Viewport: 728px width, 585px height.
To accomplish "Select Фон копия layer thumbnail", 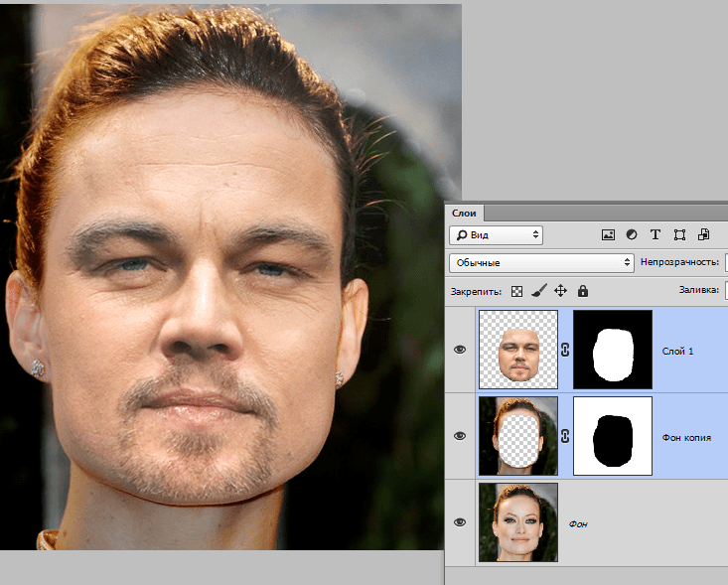I will tap(518, 436).
